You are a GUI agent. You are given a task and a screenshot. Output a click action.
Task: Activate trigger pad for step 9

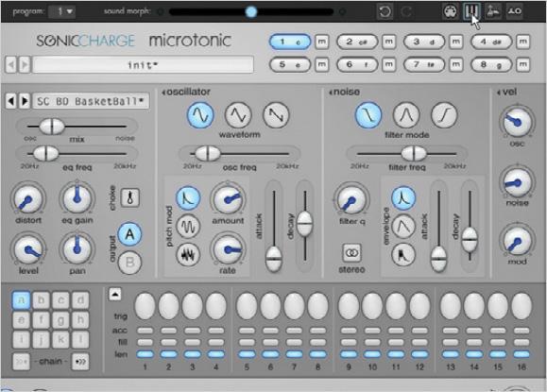point(349,306)
